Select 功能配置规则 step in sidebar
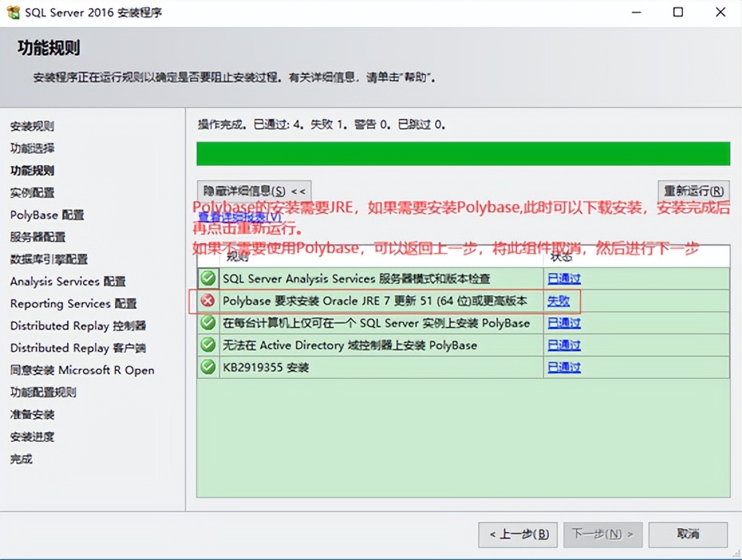This screenshot has width=742, height=560. point(43,392)
